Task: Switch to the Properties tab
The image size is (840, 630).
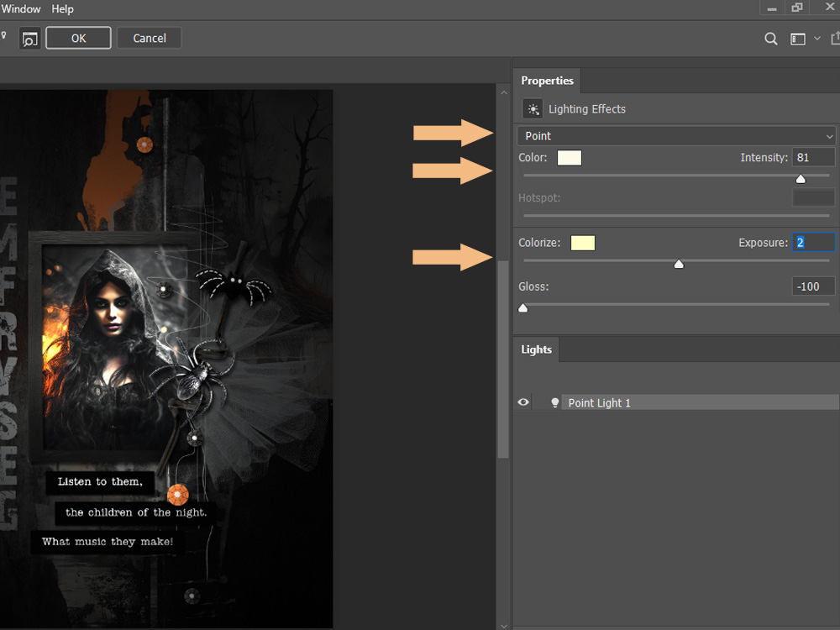Action: 547,81
